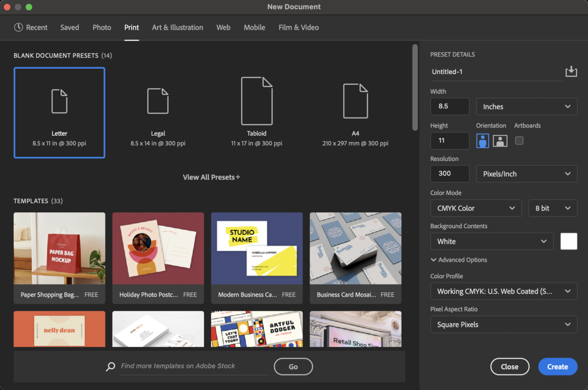Screen dimensions: 588x390
Task: Pick the Tabloid preset page icon
Action: point(257,101)
